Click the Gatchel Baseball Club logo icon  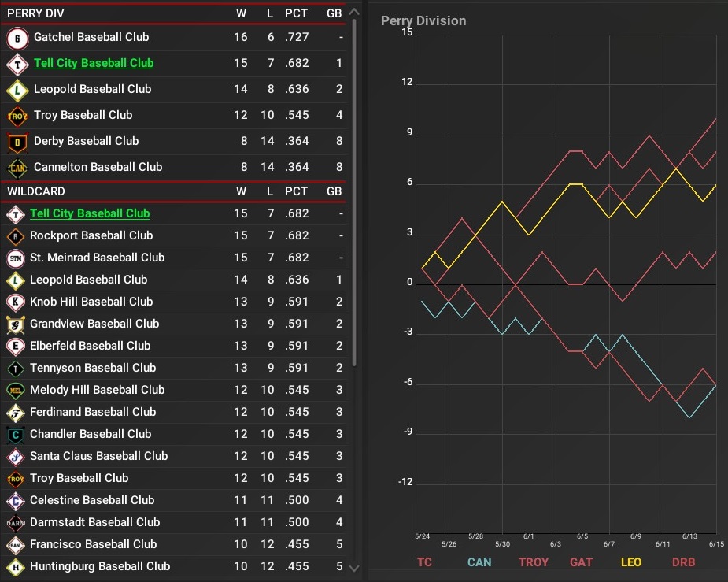17,38
